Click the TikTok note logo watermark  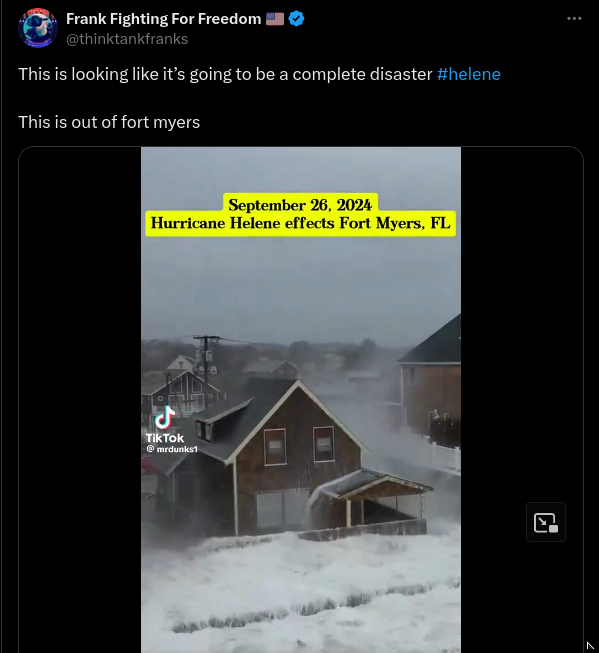tap(165, 417)
